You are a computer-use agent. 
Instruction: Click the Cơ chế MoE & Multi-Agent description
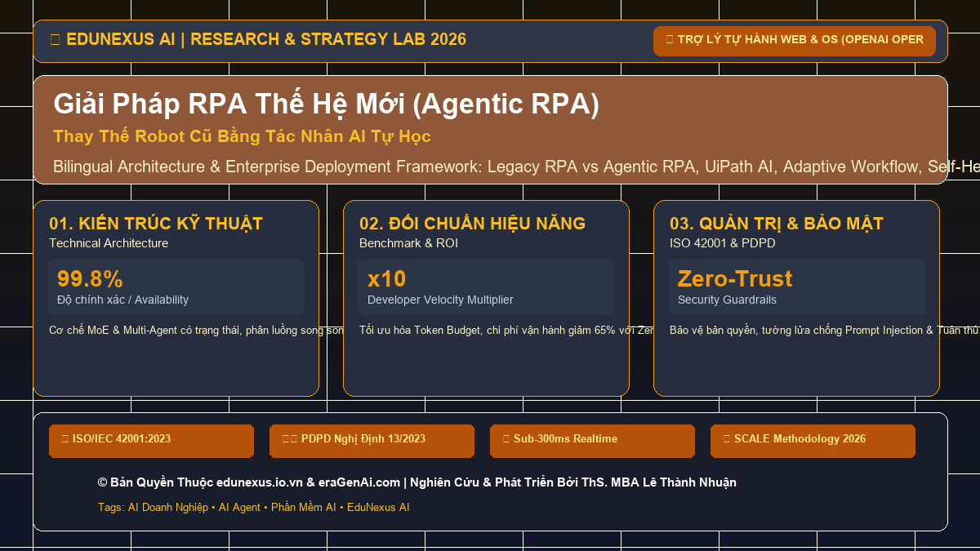tap(196, 331)
